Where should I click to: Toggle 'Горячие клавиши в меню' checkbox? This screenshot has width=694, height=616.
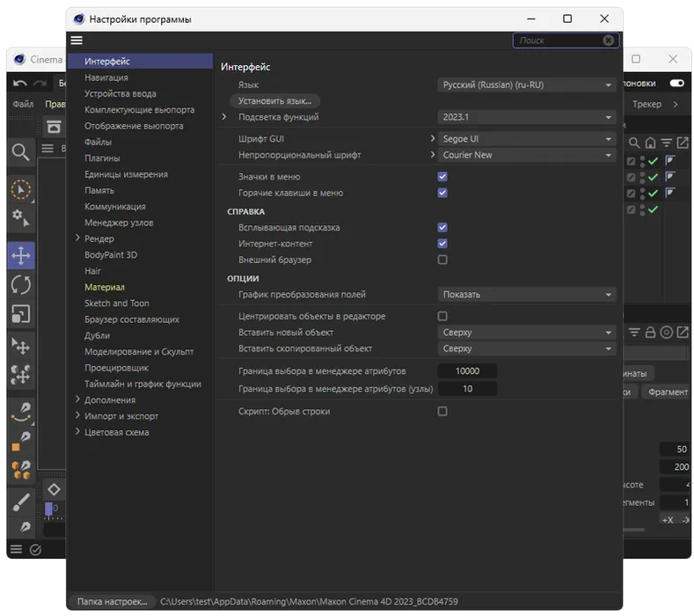[442, 193]
